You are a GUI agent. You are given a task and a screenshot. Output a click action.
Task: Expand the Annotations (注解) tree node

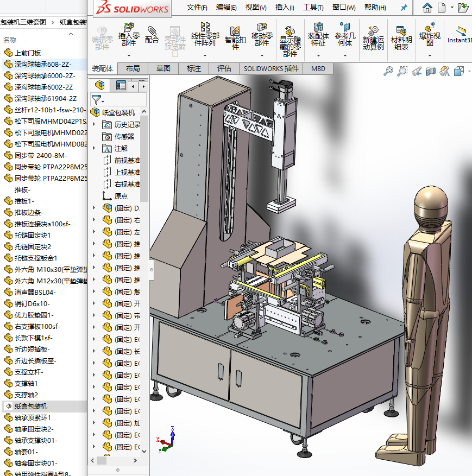94,149
